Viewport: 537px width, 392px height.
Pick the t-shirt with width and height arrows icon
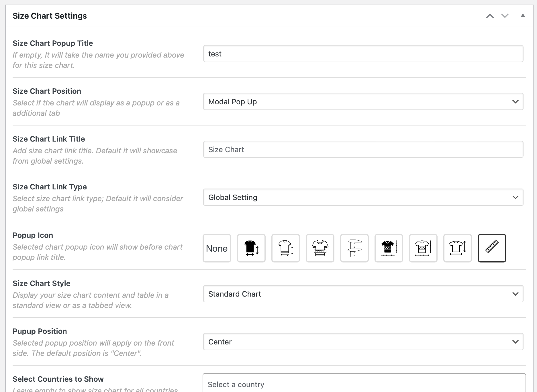457,248
